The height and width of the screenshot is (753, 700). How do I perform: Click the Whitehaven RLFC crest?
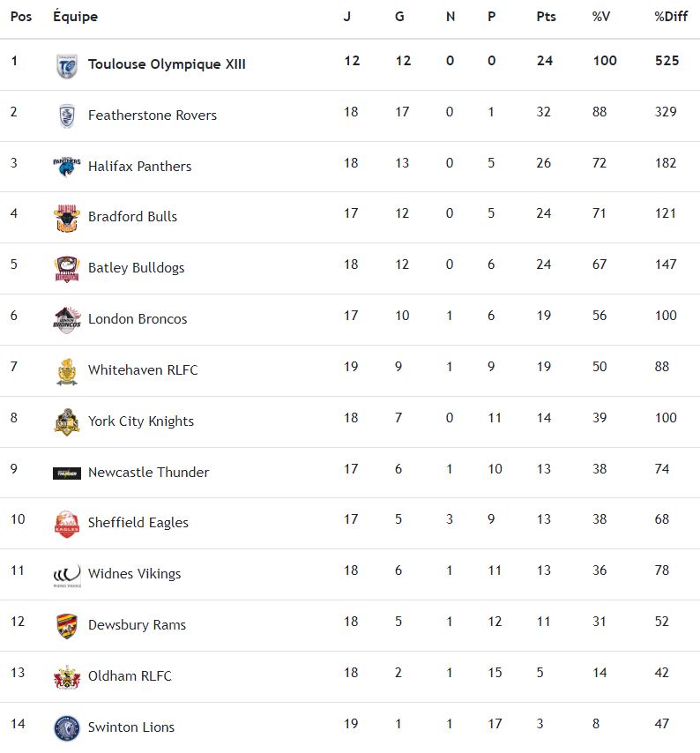[67, 371]
